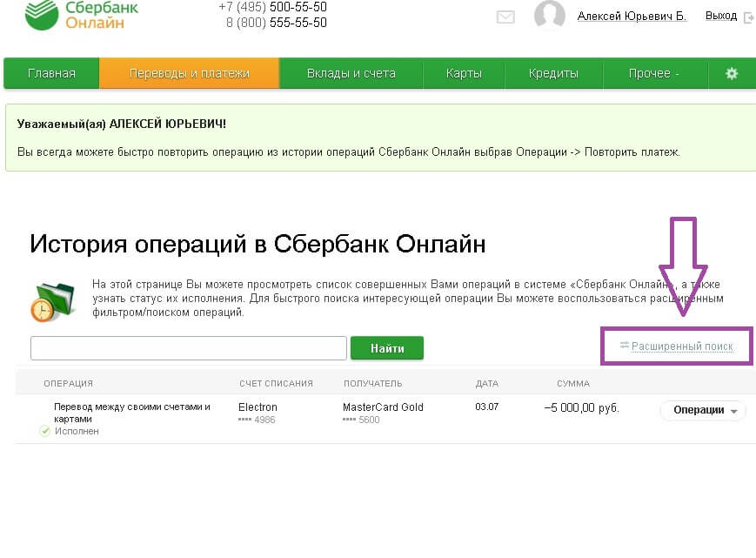Open settings via gear icon
Screen dimensions: 756x558
[732, 74]
